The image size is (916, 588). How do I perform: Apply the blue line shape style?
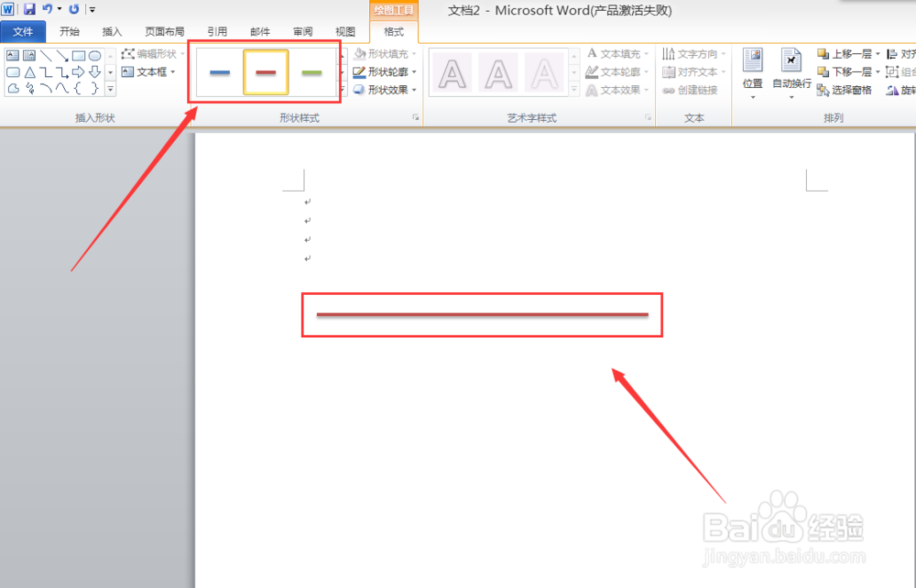tap(220, 72)
